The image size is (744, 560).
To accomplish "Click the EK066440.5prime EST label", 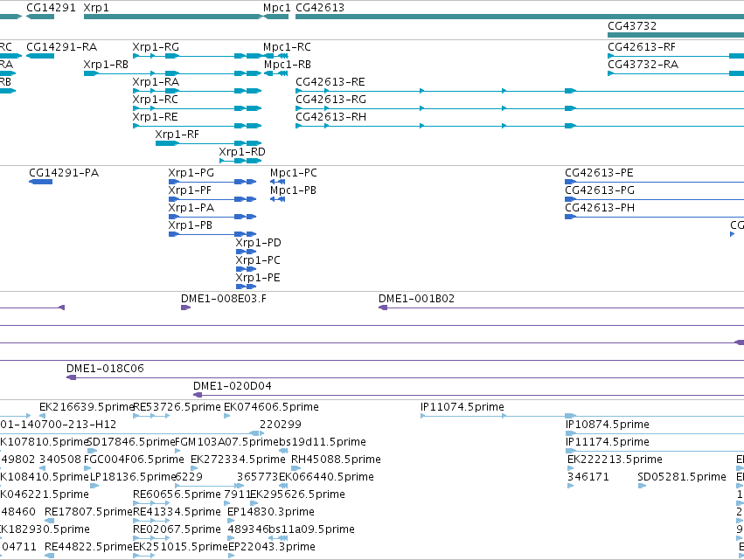I will coord(326,478).
